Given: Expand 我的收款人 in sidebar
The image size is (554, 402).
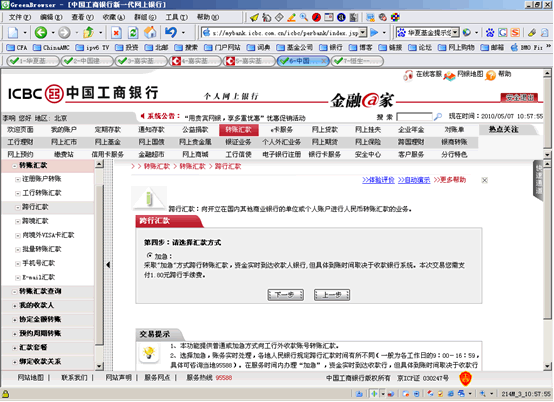Looking at the screenshot, I should coord(15,306).
